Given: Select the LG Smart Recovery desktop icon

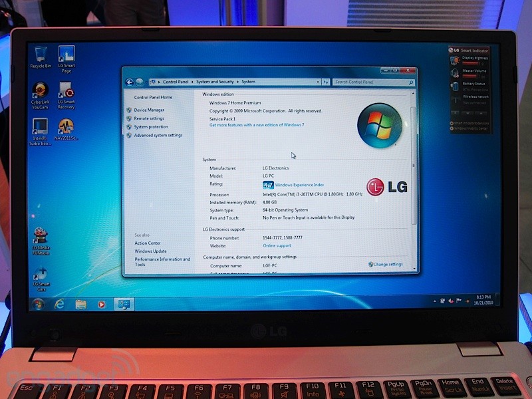Looking at the screenshot, I should [66, 95].
